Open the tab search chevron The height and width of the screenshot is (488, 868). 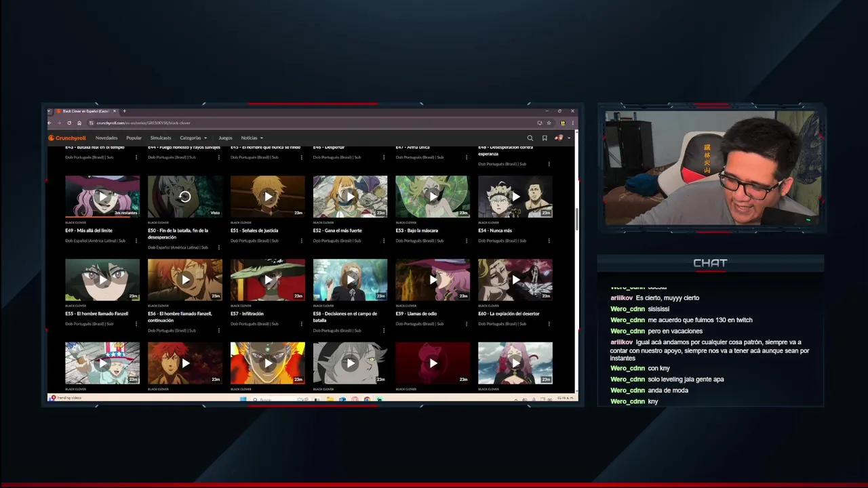[x=50, y=111]
